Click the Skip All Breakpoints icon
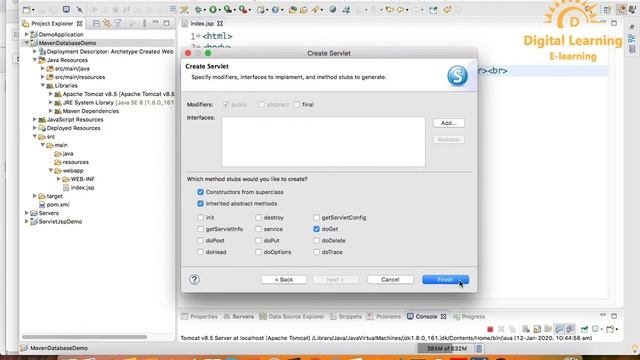The width and height of the screenshot is (640, 360). tap(80, 9)
